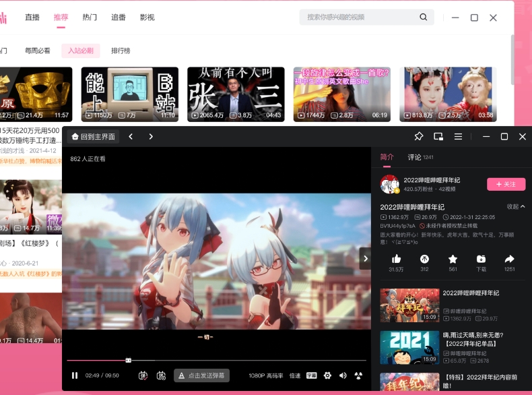Open the Monkey King 03:58 video thumbnail

(x=448, y=94)
